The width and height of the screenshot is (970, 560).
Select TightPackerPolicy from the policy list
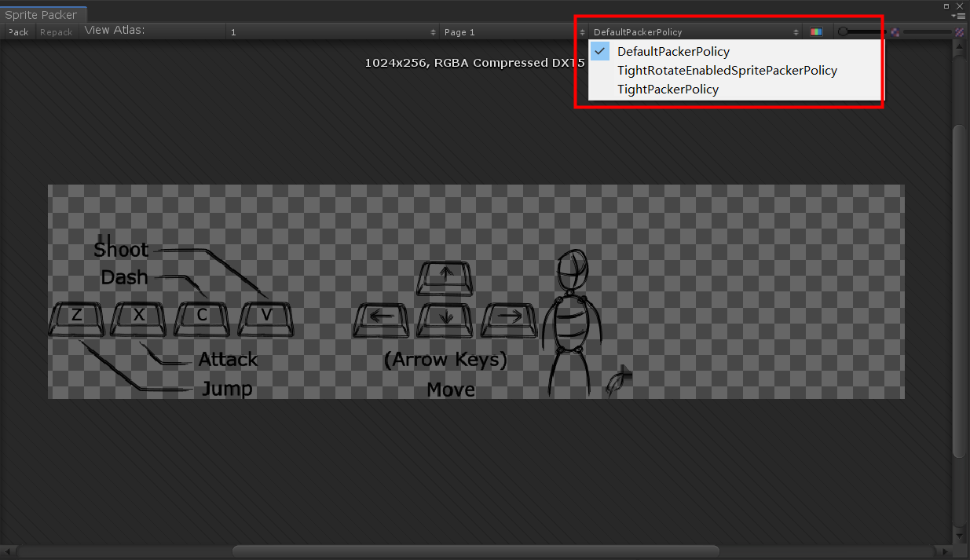[x=668, y=89]
